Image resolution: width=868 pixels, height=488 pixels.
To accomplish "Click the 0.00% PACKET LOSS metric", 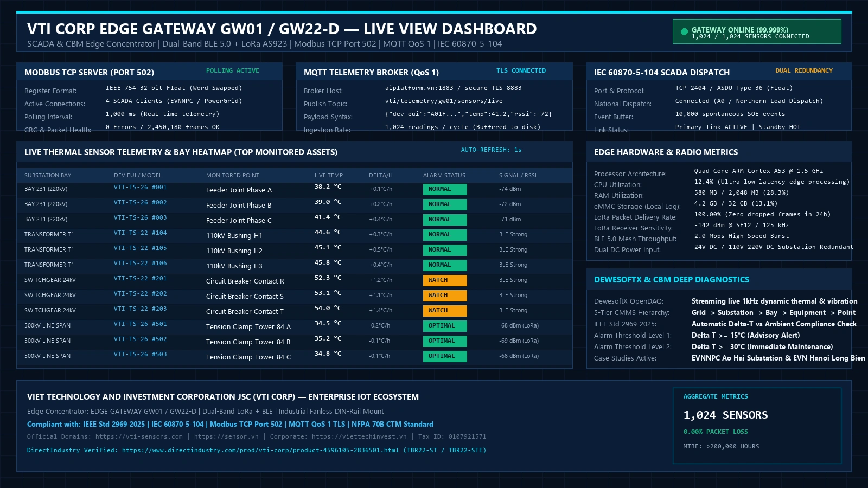I will tap(716, 432).
